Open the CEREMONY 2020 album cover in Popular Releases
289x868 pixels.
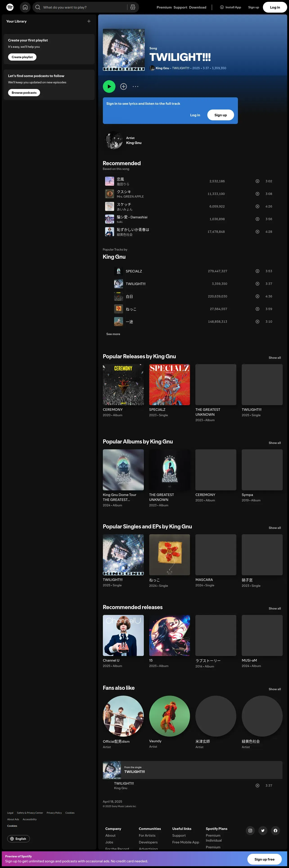pos(123,385)
